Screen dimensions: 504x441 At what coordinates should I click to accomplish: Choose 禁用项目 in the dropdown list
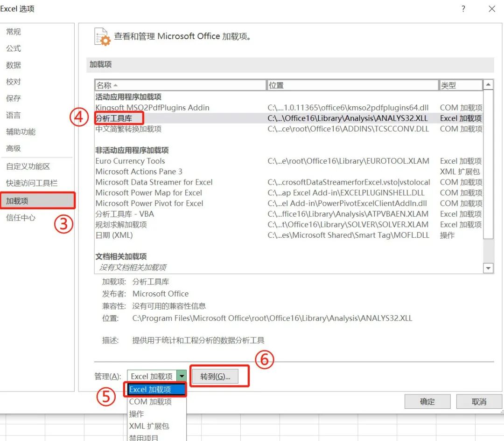click(x=156, y=437)
